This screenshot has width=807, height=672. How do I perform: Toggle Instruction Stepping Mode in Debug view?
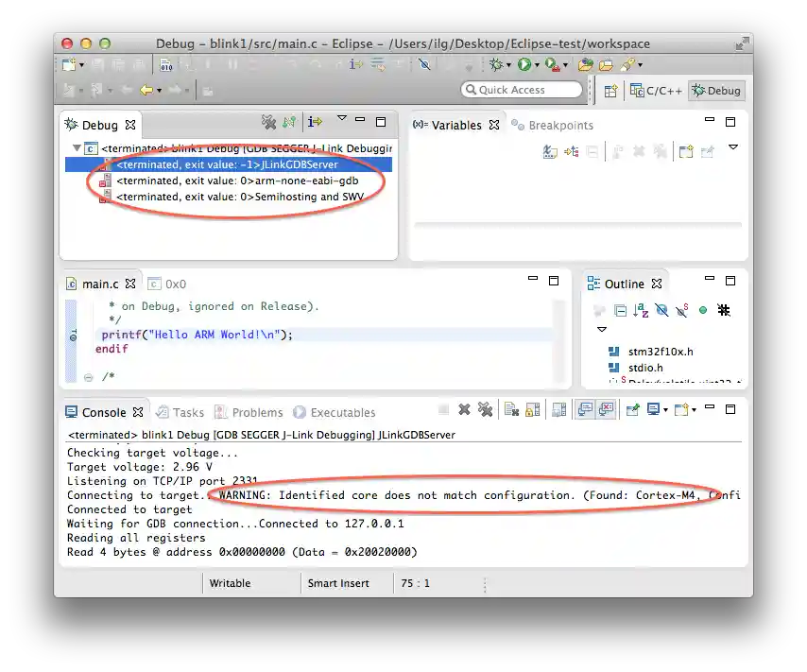coord(315,122)
